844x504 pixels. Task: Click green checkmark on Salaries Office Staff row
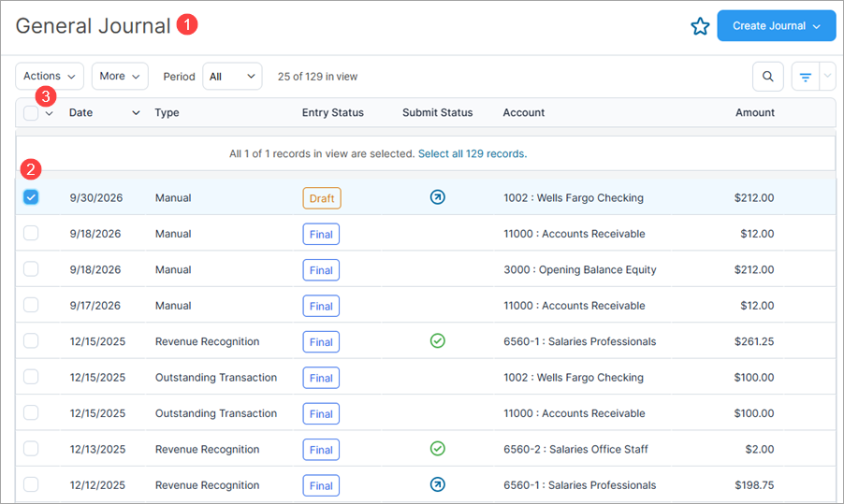(438, 449)
